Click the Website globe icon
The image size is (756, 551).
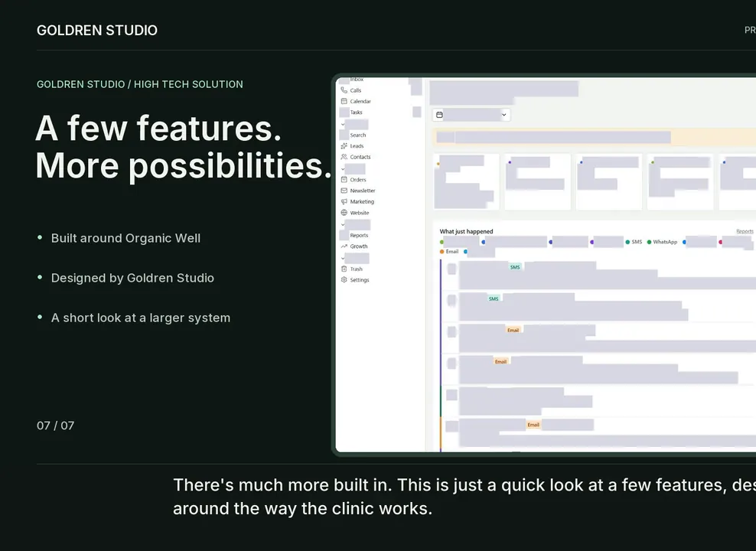coord(344,213)
